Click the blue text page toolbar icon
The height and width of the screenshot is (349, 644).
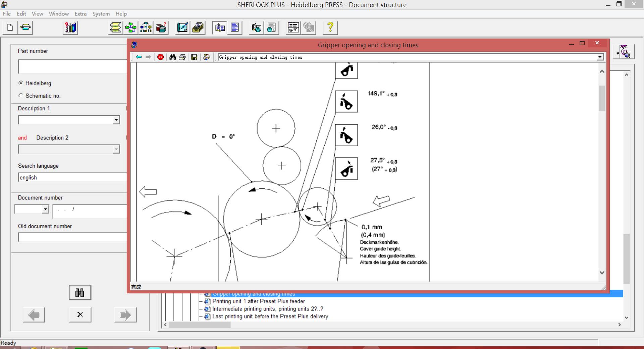pyautogui.click(x=235, y=27)
